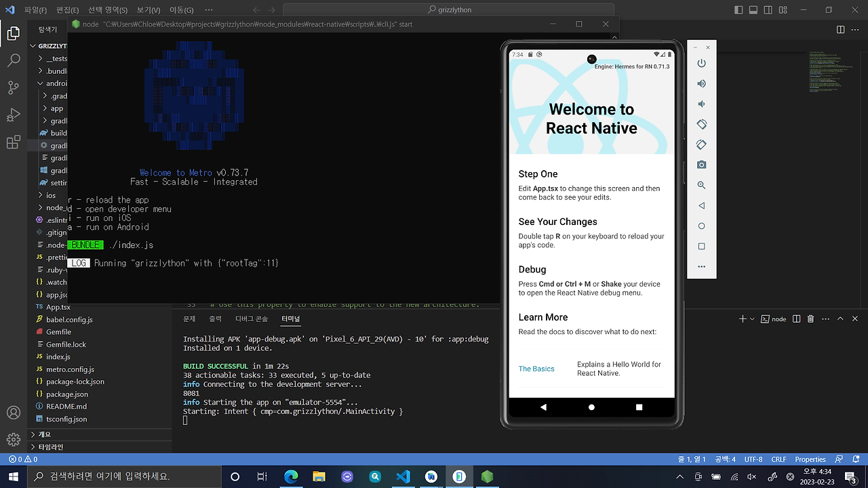The image size is (868, 488).
Task: Open notifications bell in the status bar
Action: pos(856,459)
